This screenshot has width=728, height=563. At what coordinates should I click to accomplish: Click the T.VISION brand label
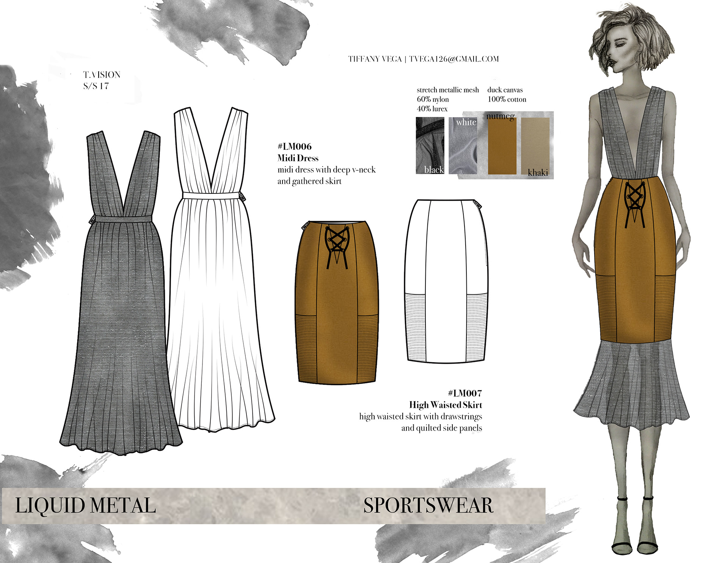tap(102, 75)
